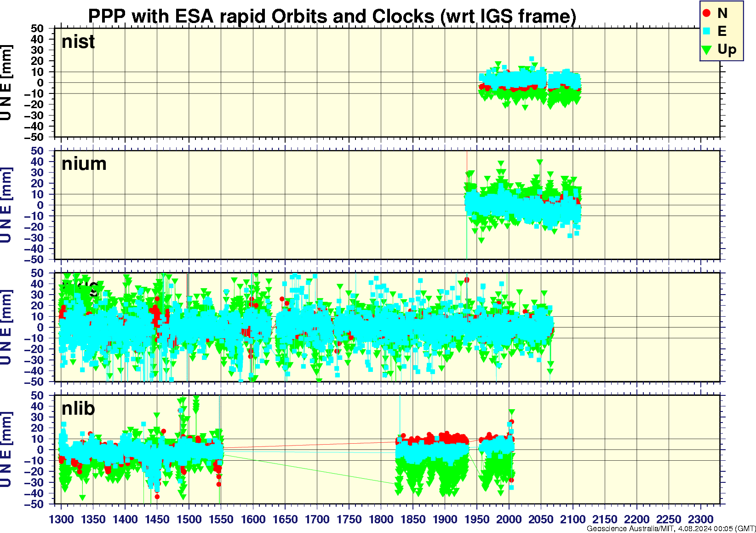Image resolution: width=756 pixels, height=533 pixels.
Task: Click x-axis label 1500
Action: (189, 519)
